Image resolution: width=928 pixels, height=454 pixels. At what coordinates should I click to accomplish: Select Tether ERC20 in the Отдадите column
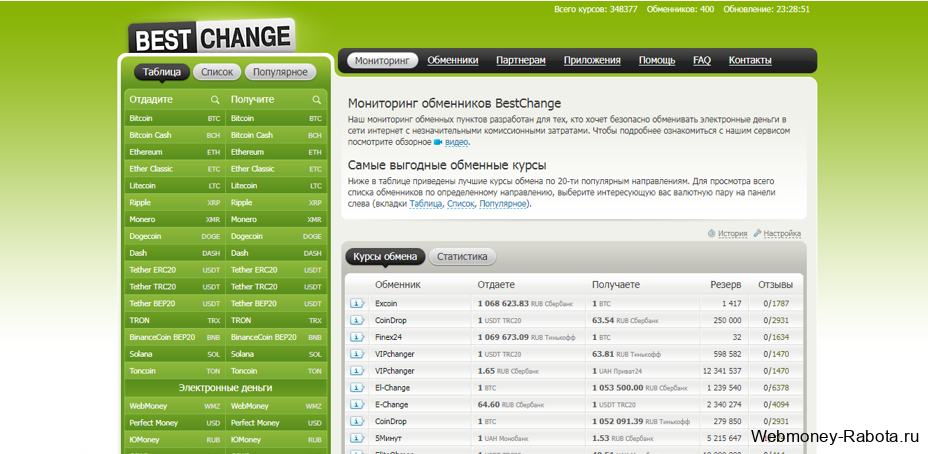tap(175, 270)
